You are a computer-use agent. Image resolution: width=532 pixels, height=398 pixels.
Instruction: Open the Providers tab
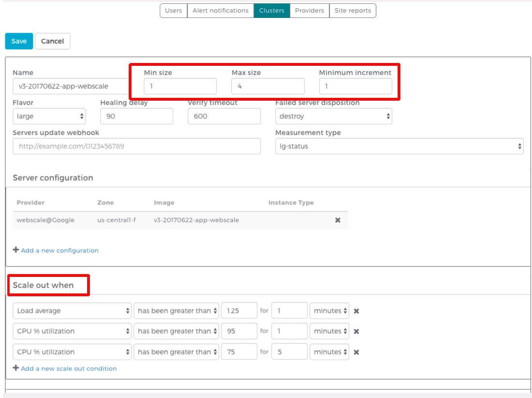point(310,11)
